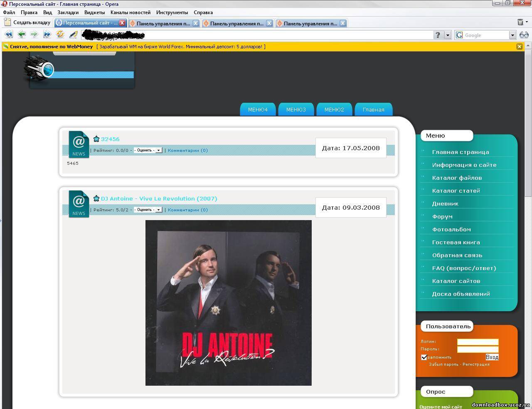Image resolution: width=532 pixels, height=409 pixels.
Task: Click in the Google search field
Action: 486,35
